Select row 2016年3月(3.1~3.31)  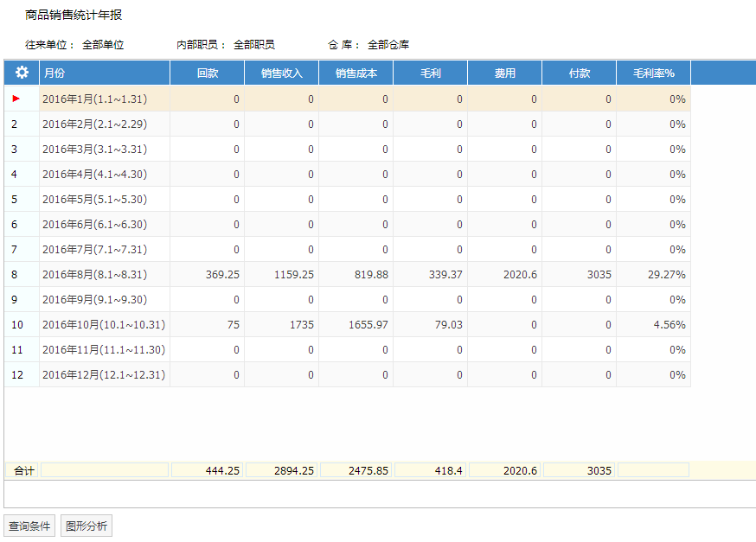click(x=348, y=149)
